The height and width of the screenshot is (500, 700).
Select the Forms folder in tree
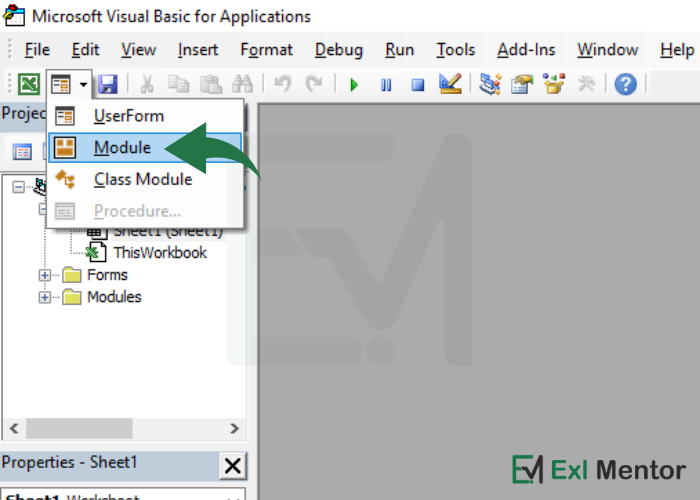(x=107, y=275)
